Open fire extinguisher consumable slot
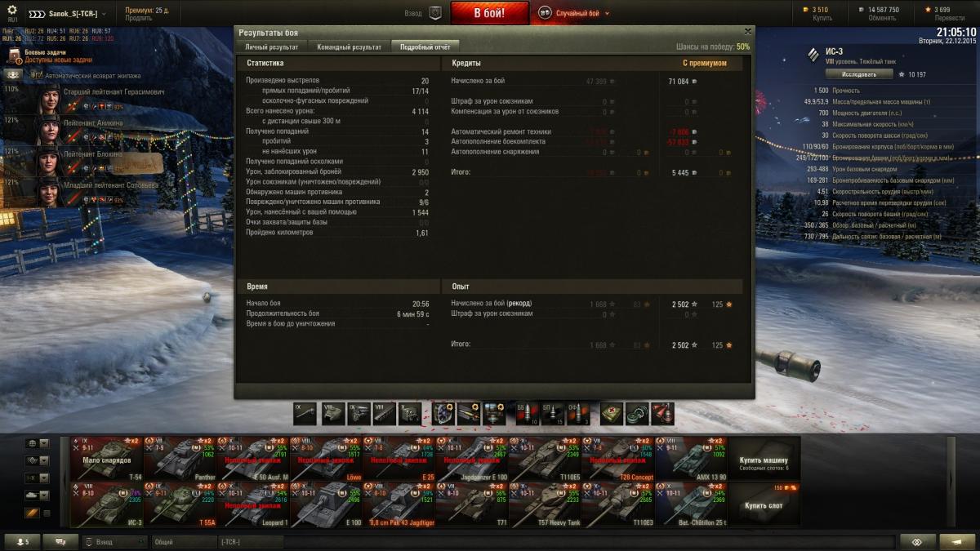The width and height of the screenshot is (980, 551). [663, 413]
